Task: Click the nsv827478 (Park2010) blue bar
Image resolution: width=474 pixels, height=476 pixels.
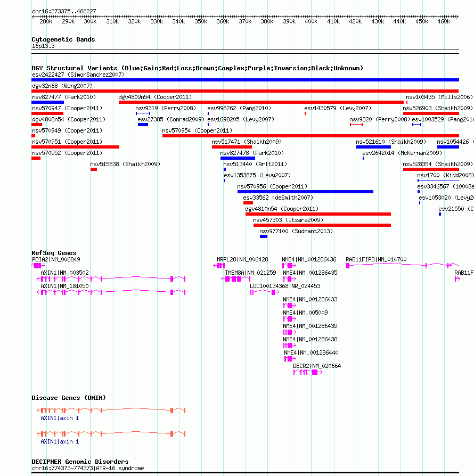Action: pos(238,158)
